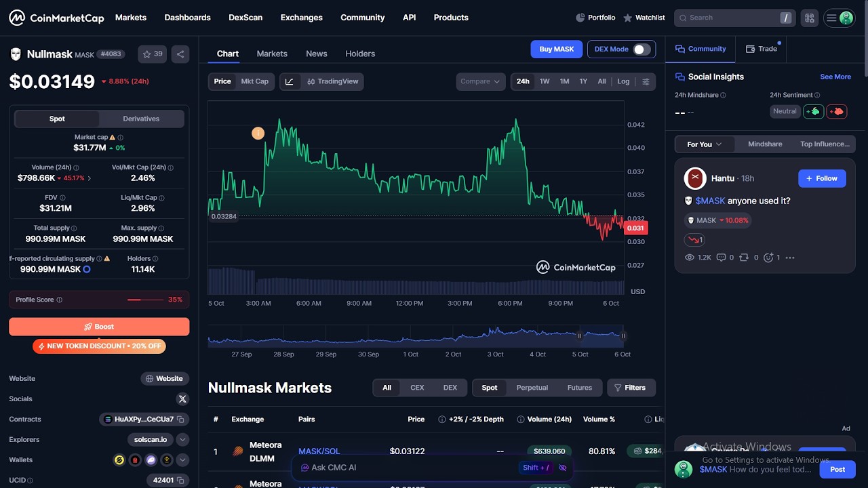Follow the Hantu account

click(822, 178)
